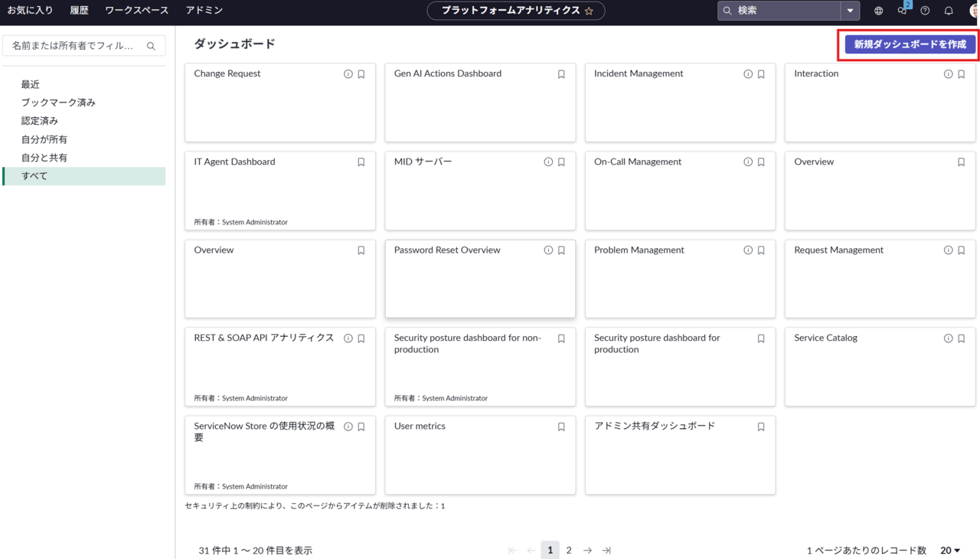Open the アドミン menu
The width and height of the screenshot is (980, 559).
204,11
